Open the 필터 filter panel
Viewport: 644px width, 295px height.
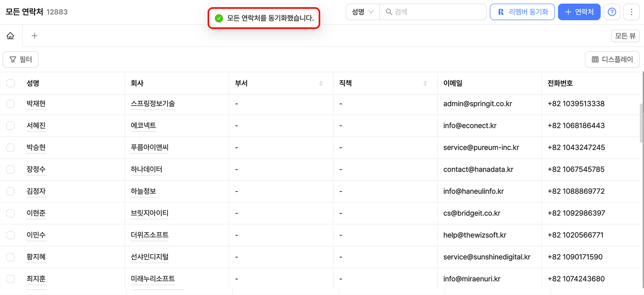pyautogui.click(x=21, y=59)
